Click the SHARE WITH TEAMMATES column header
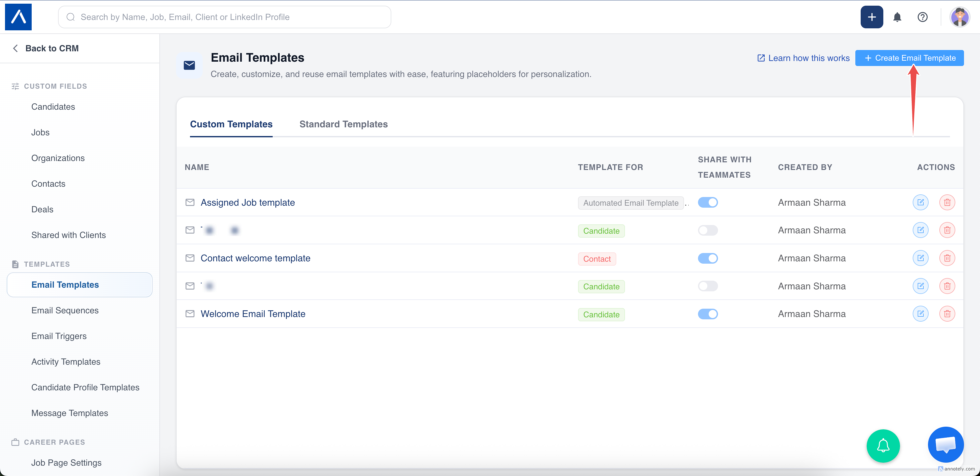The width and height of the screenshot is (980, 476). coord(724,167)
